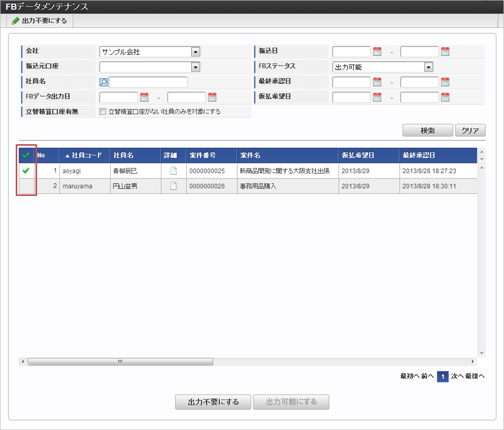Open calendar for FBデータ出力日 start date
Viewport: 504px width, 430px height.
coord(144,97)
